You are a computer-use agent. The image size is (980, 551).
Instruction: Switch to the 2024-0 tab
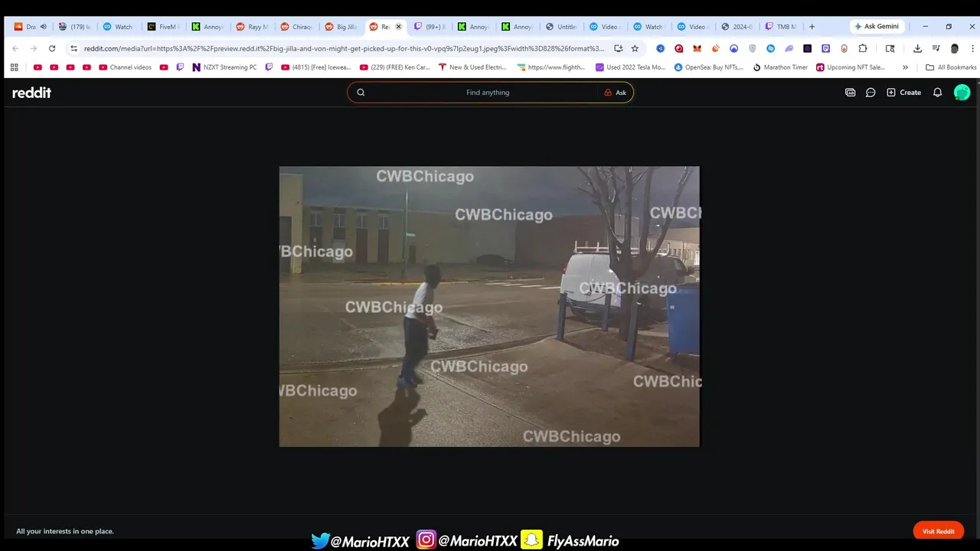[x=738, y=27]
